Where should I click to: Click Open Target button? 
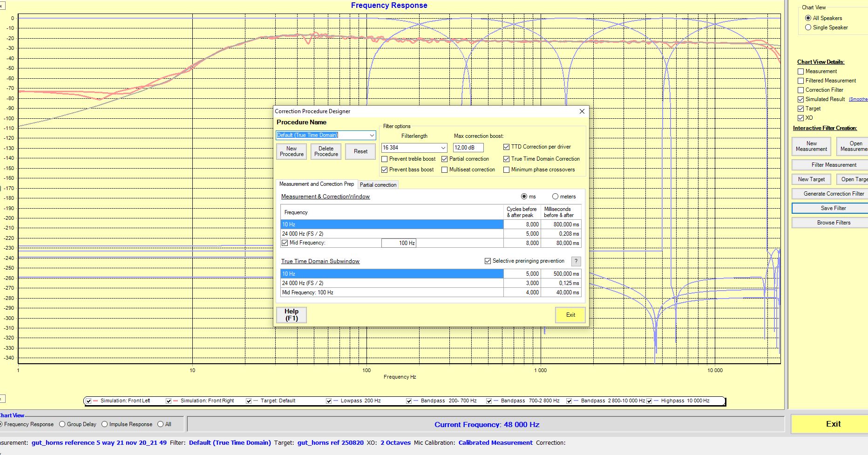852,179
